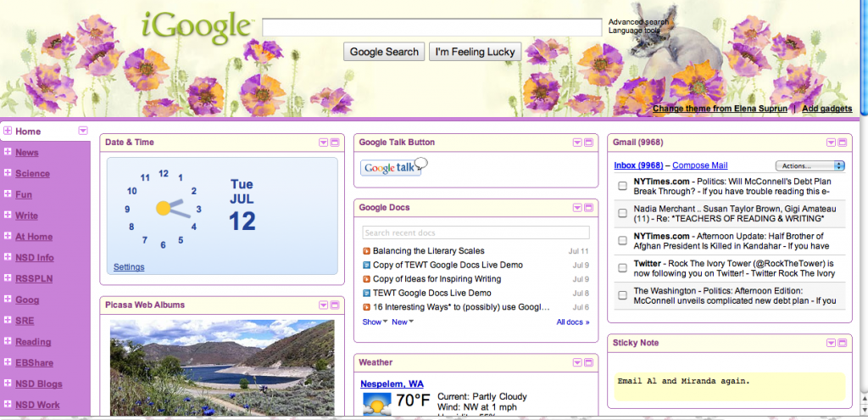Open the All docs link
This screenshot has width=868, height=420.
point(573,322)
